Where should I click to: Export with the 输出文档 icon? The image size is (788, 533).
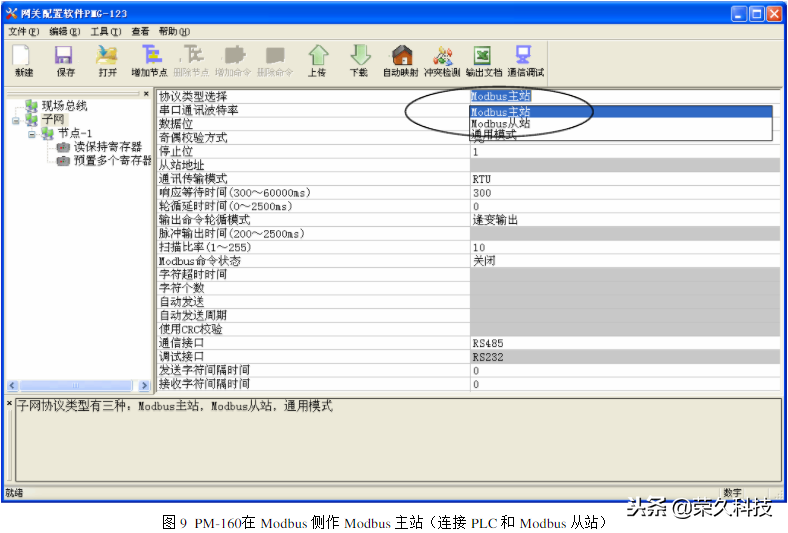click(x=482, y=55)
